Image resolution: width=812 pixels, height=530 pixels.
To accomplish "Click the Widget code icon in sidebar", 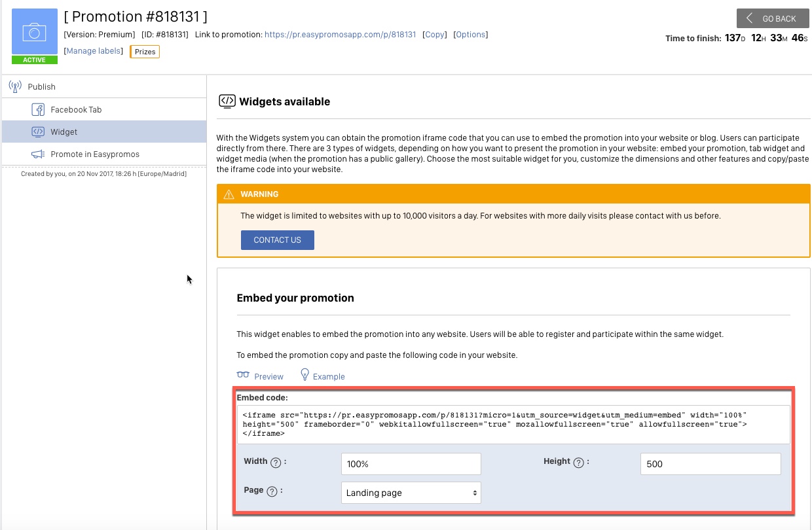I will coord(38,132).
